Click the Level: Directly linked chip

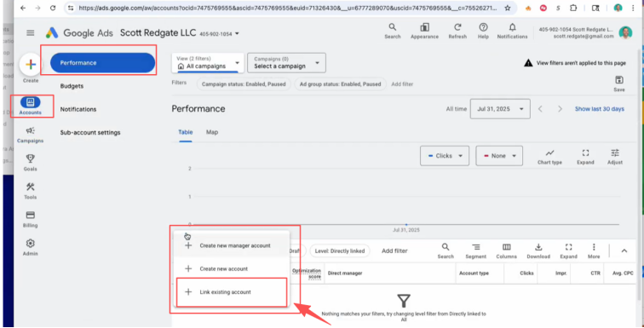tap(340, 250)
